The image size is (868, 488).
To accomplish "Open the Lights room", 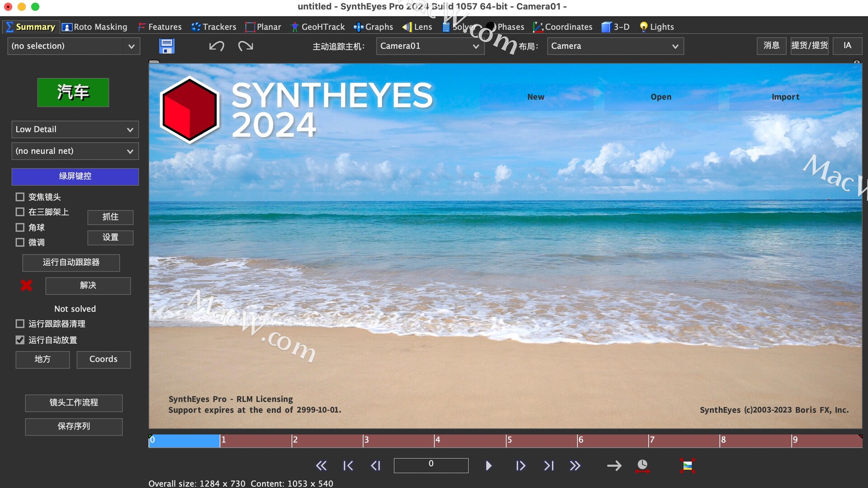I will tap(656, 27).
